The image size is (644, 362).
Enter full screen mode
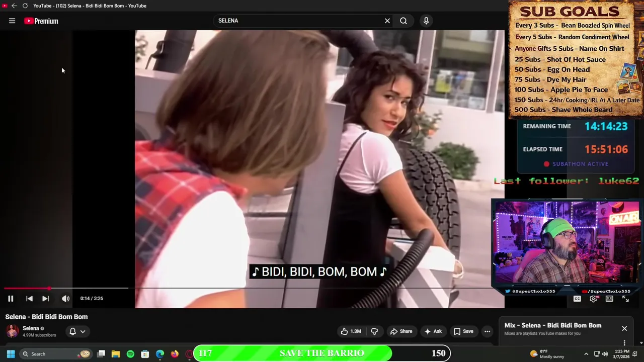coord(625,299)
